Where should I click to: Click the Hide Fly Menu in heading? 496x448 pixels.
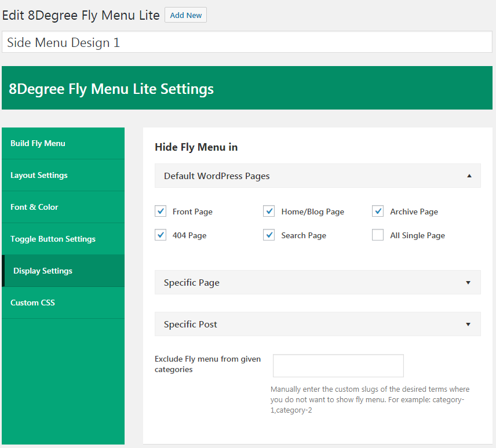point(196,147)
